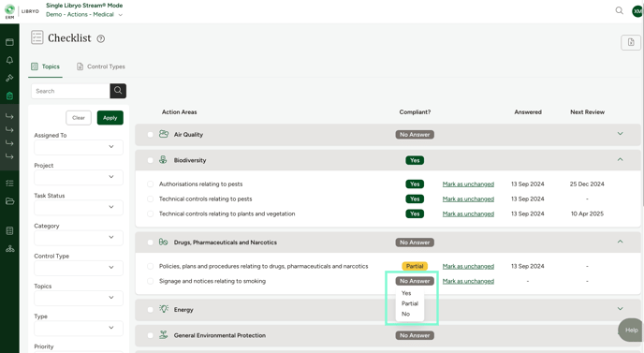The height and width of the screenshot is (353, 644).
Task: Click the Partial badge on Policies row
Action: (x=415, y=266)
